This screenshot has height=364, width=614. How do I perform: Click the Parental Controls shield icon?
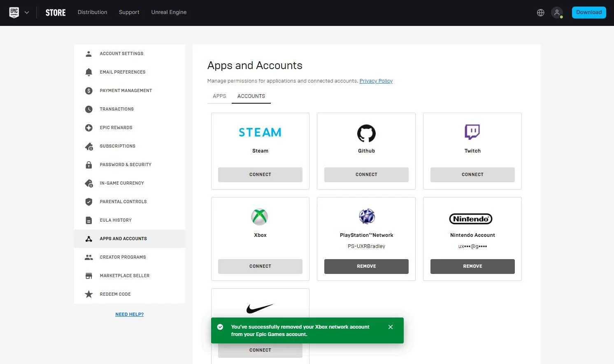point(88,202)
